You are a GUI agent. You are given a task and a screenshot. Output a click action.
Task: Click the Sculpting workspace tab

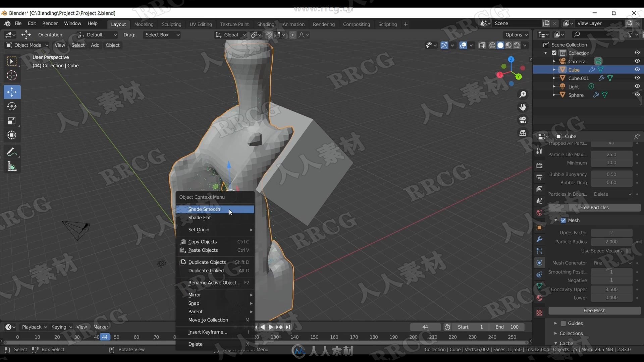[x=171, y=24]
